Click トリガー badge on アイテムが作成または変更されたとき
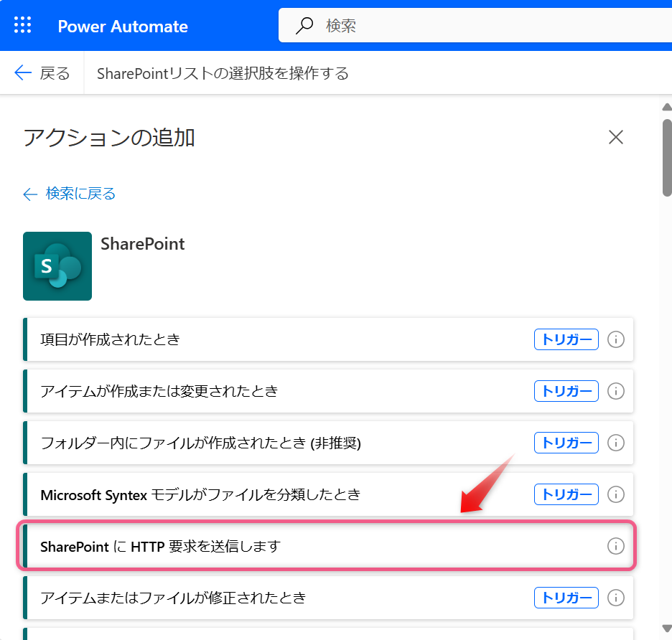672x640 pixels. tap(566, 391)
